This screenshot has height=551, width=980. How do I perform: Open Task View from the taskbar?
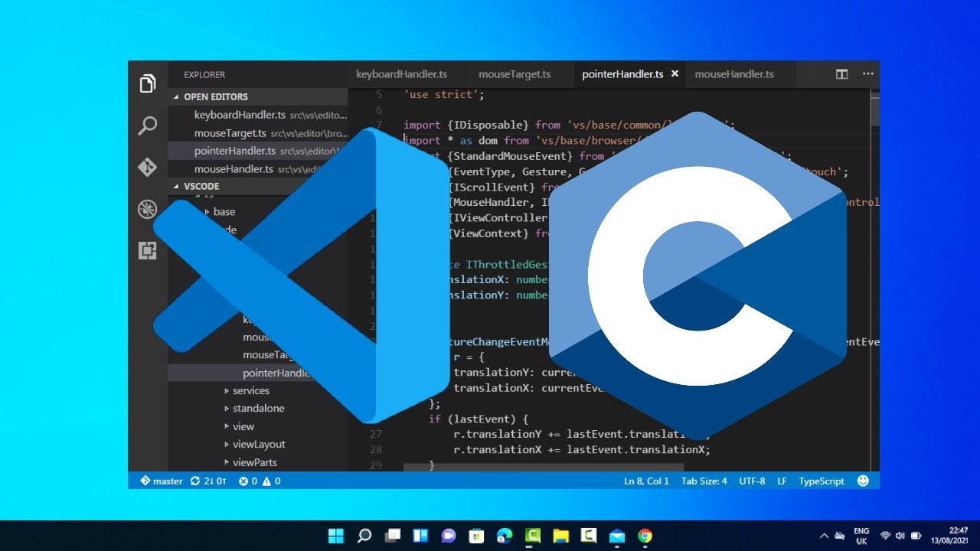[x=393, y=536]
